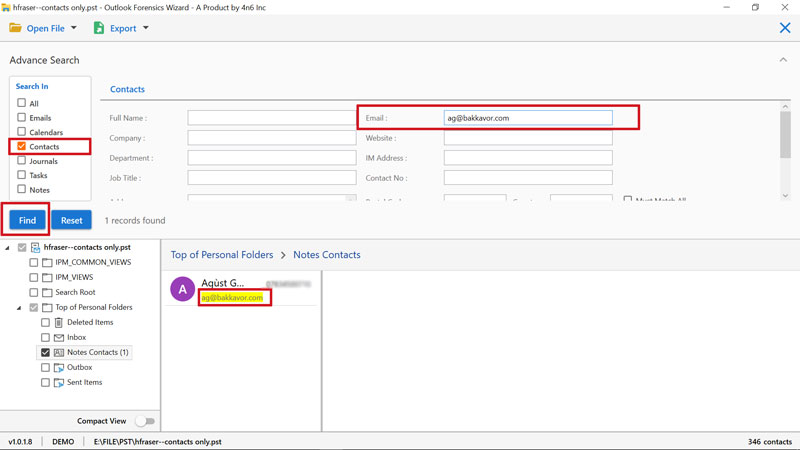
Task: Click the Export menu
Action: tap(121, 28)
